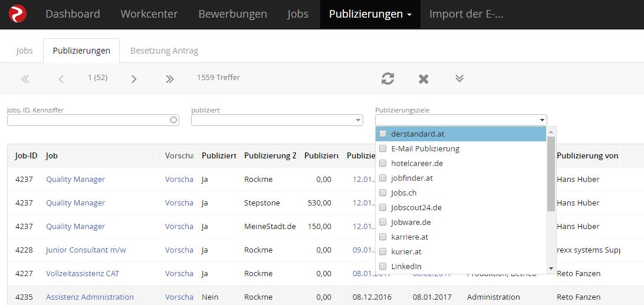Image resolution: width=644 pixels, height=305 pixels.
Task: Click the dropdown list scrollbar thumb
Action: 551,174
